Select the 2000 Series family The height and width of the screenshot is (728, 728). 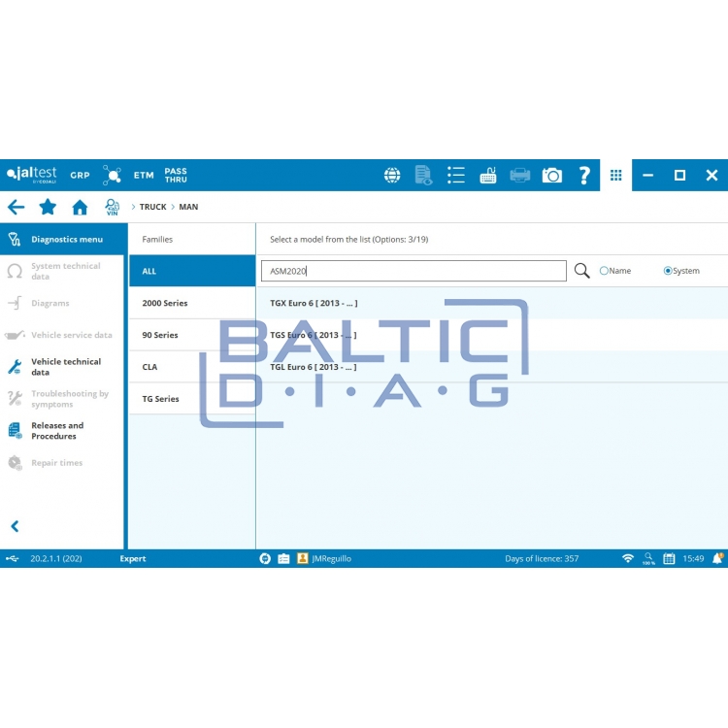point(192,303)
